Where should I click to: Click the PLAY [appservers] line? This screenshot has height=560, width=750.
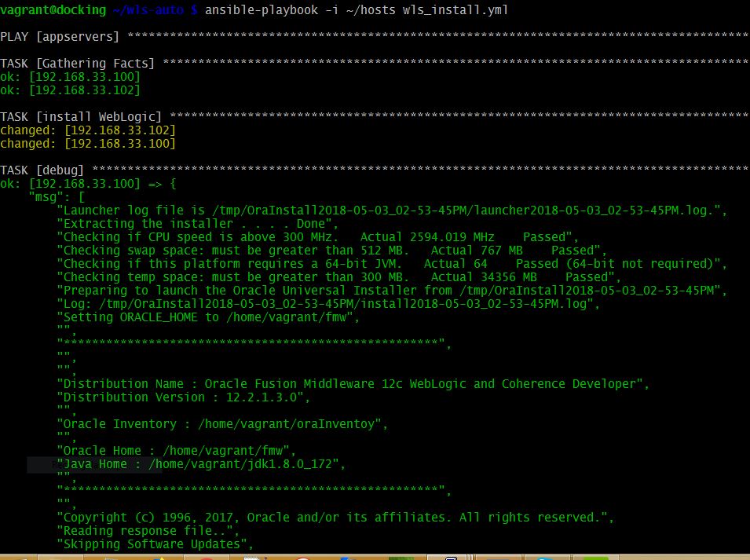point(59,35)
